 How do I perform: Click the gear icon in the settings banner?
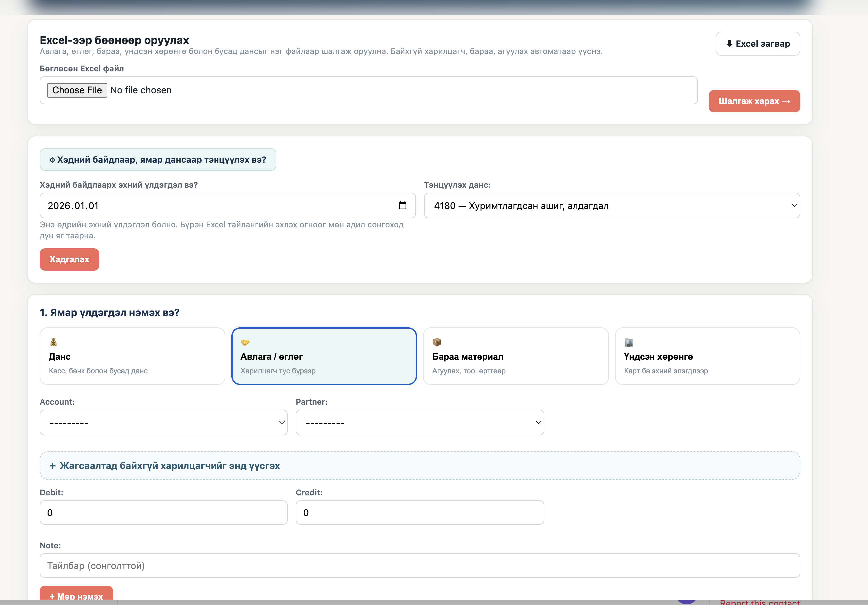[52, 160]
